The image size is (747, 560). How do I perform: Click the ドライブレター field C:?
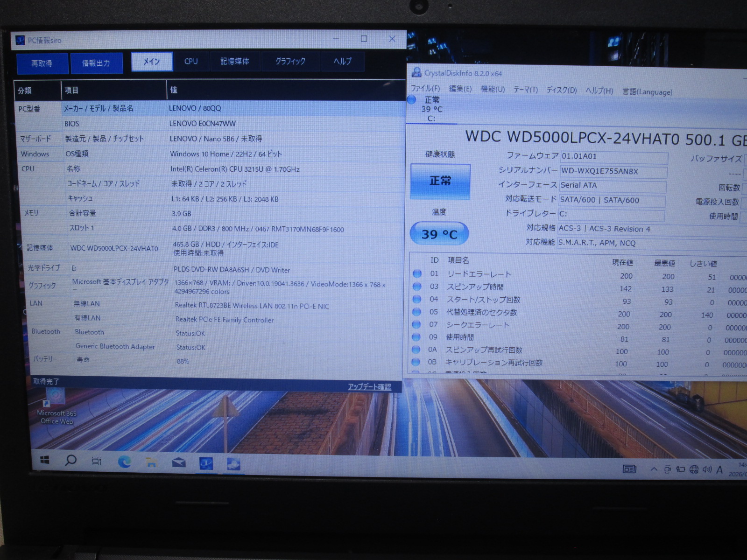coord(611,214)
